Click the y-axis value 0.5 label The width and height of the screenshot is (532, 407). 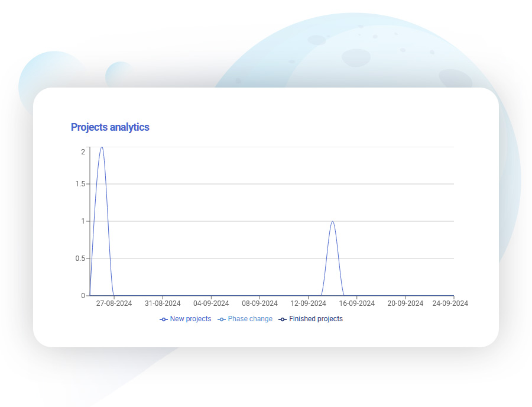pos(80,259)
